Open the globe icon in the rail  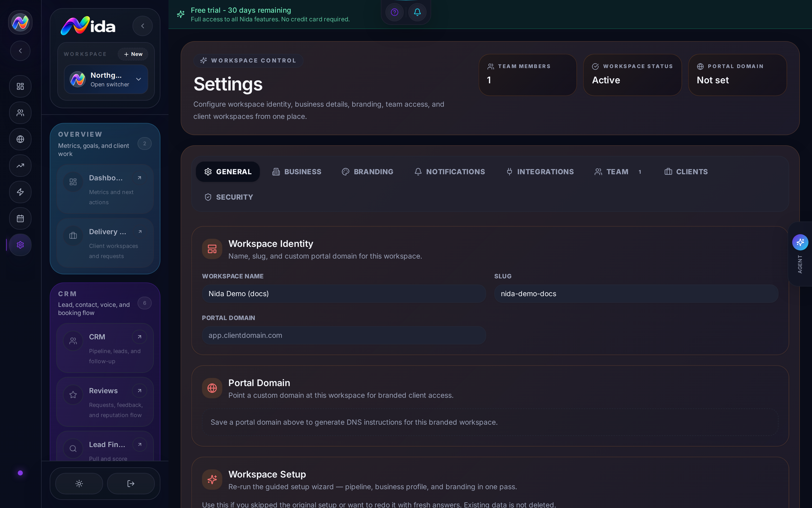pos(20,139)
